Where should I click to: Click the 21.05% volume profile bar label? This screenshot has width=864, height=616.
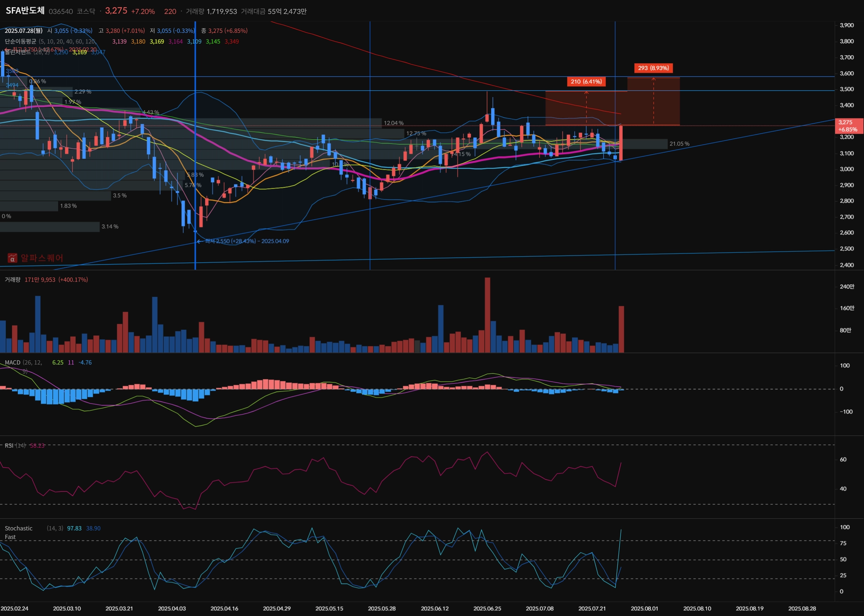point(679,144)
